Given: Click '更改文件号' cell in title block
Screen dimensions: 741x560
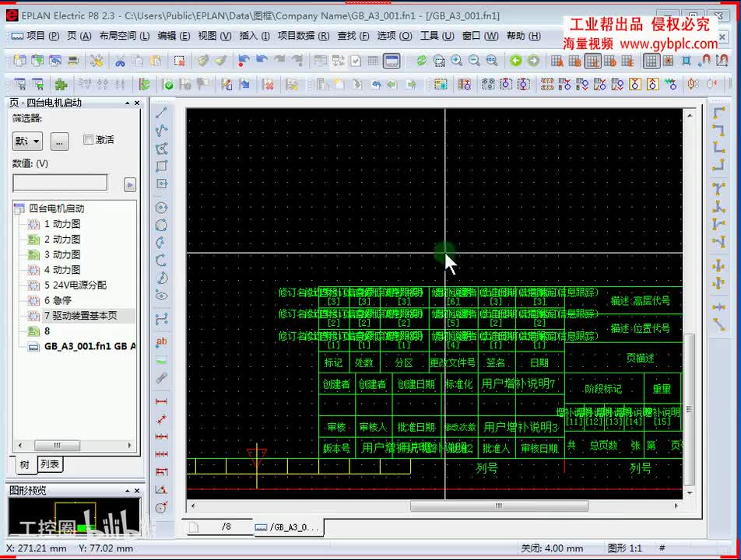Looking at the screenshot, I should click(452, 362).
